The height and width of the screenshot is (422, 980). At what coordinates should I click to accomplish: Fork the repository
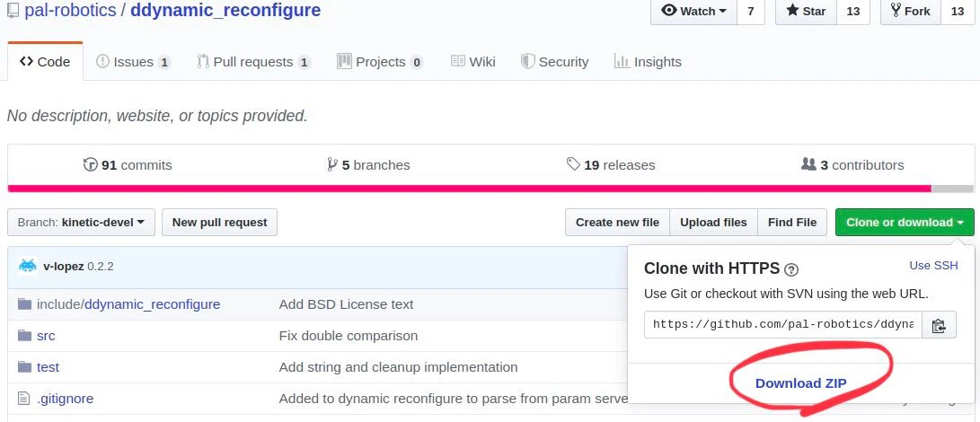911,12
